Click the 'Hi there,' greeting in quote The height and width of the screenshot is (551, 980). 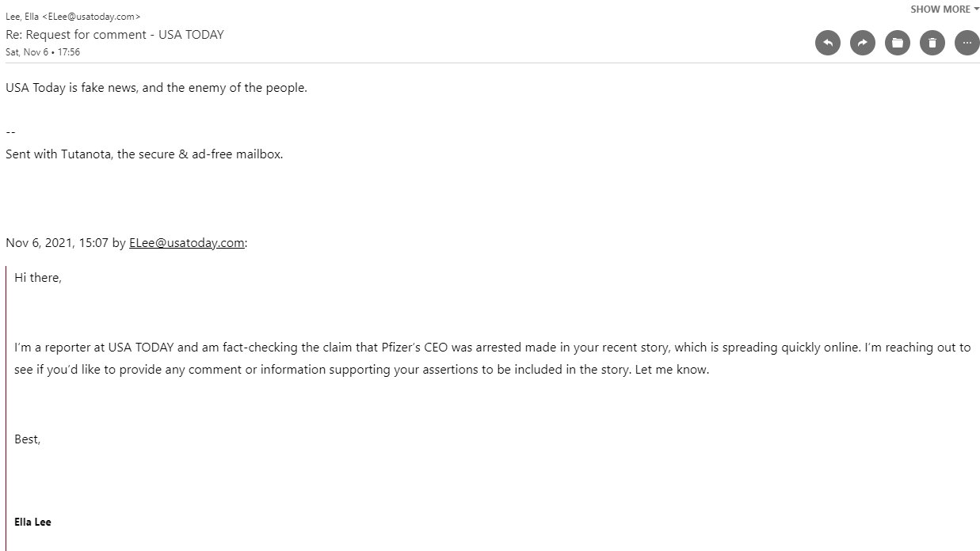point(38,278)
